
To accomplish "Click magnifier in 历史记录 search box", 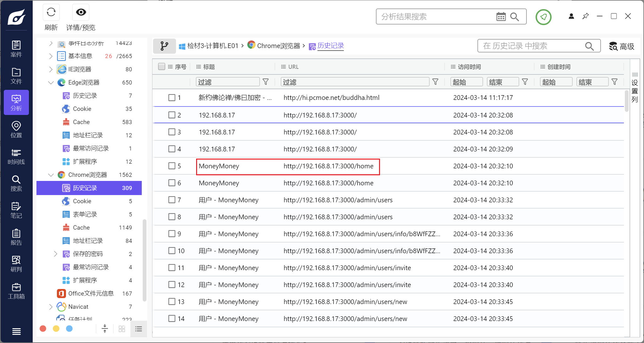I will coord(589,46).
